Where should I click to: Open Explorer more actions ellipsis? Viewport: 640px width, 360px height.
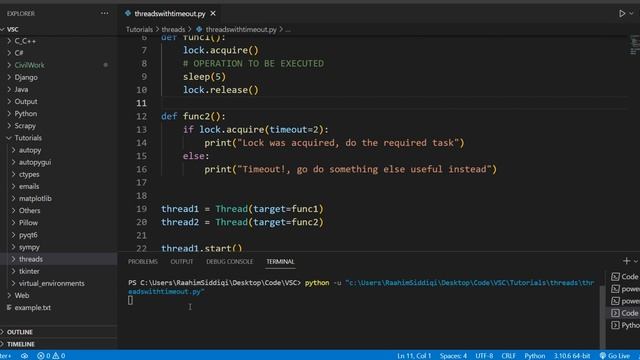tap(104, 13)
